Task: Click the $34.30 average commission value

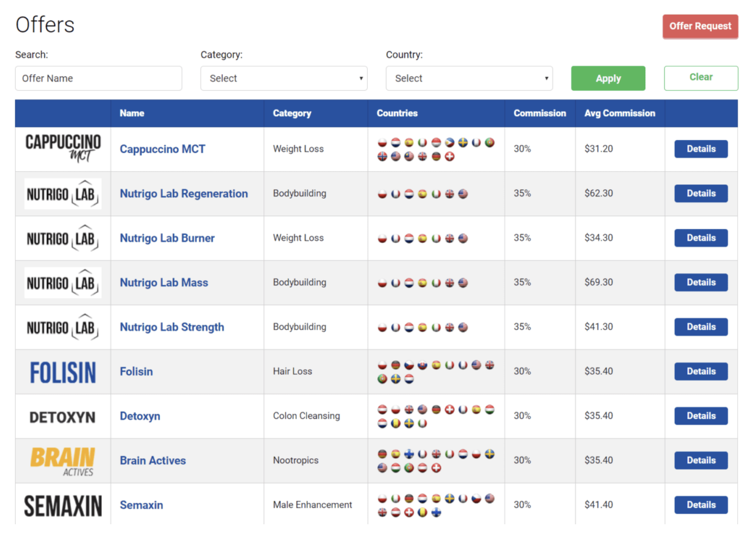Action: pyautogui.click(x=599, y=238)
